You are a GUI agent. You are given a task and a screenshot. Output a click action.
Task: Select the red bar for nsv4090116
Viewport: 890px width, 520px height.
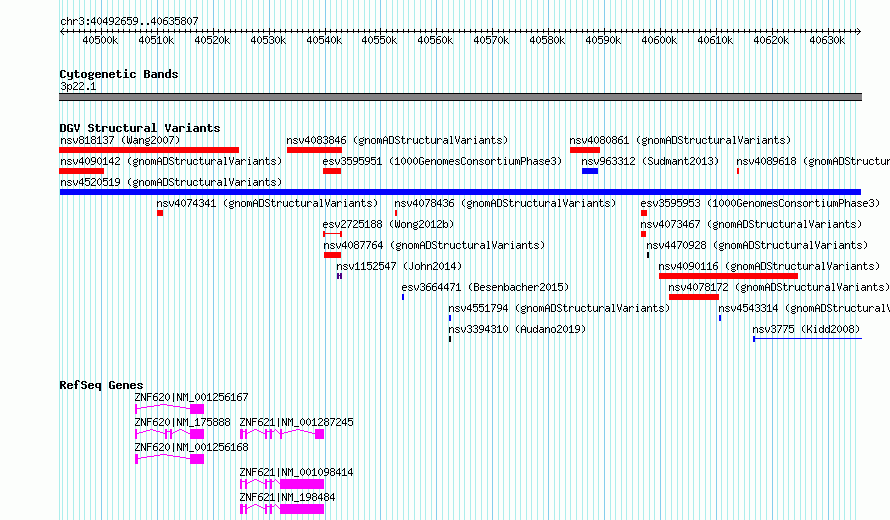(x=728, y=276)
